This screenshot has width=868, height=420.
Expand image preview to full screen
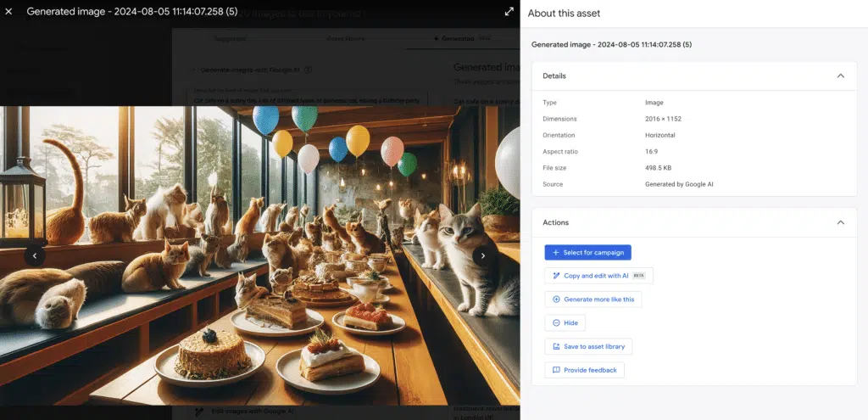(509, 12)
